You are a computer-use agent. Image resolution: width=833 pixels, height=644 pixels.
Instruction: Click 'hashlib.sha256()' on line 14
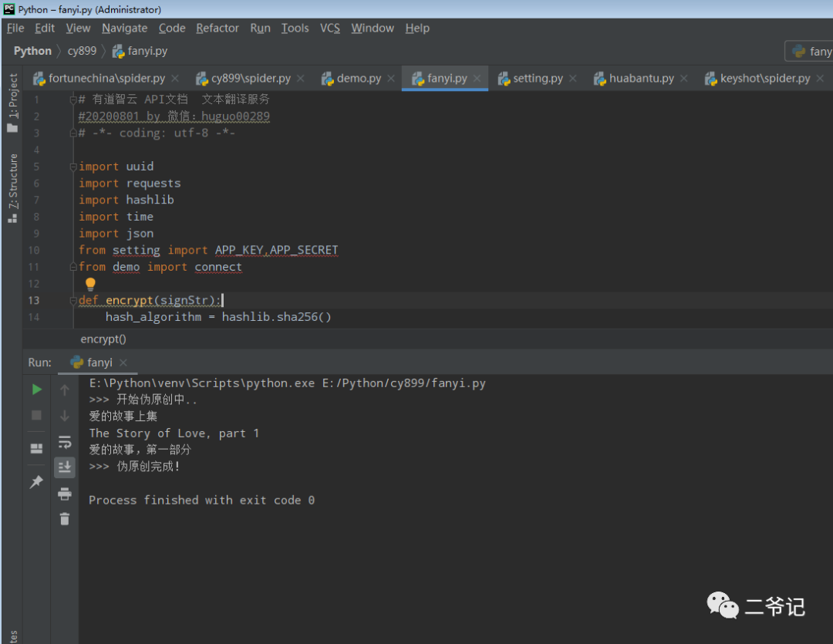click(276, 317)
